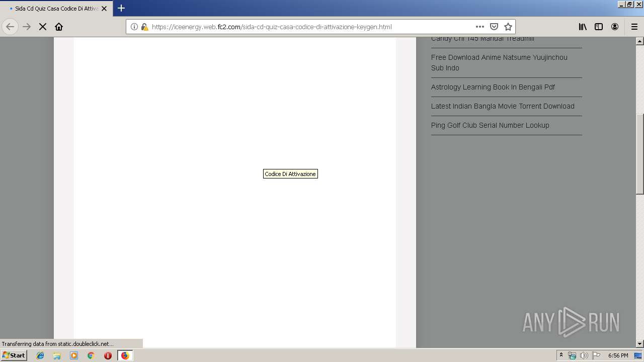Open the Firefox hamburger menu
Image resolution: width=644 pixels, height=362 pixels.
pos(634,27)
